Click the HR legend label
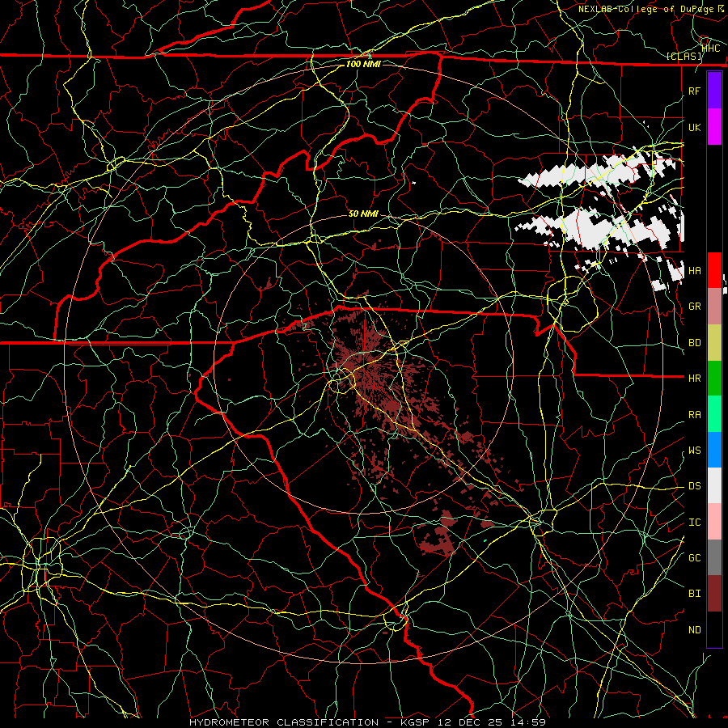Image resolution: width=728 pixels, height=728 pixels. tap(695, 379)
